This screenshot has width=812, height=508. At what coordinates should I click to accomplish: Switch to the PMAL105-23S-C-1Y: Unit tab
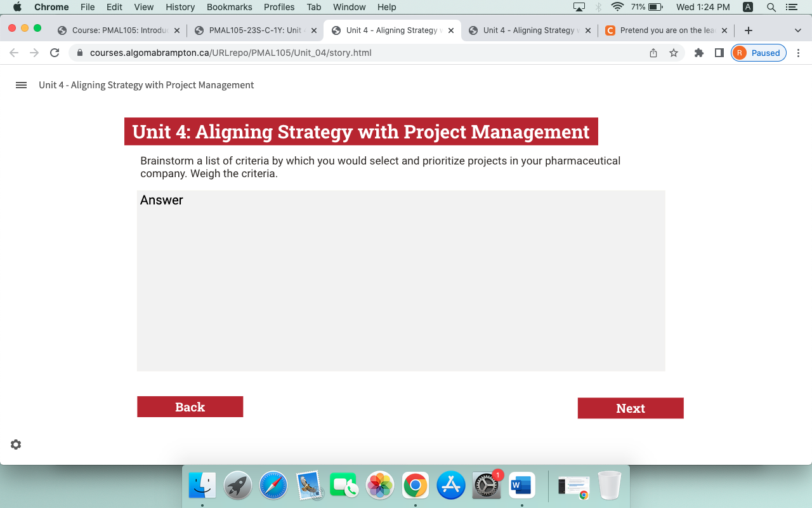click(255, 30)
